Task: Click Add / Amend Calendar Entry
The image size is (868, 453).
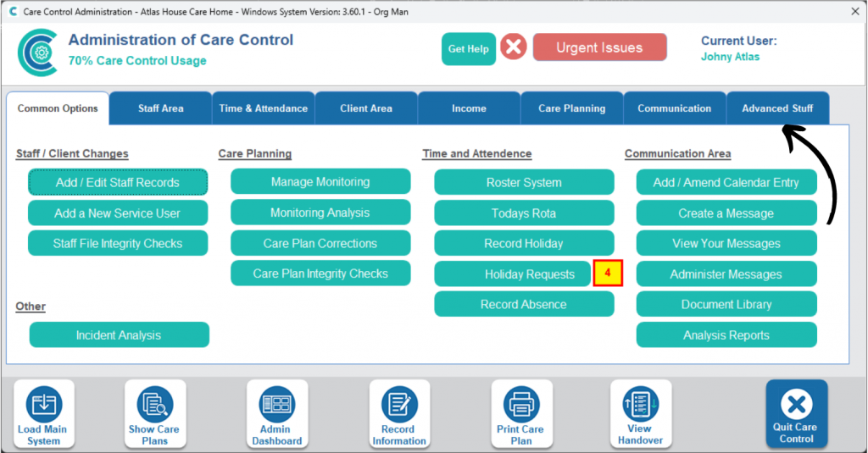Action: pos(726,183)
